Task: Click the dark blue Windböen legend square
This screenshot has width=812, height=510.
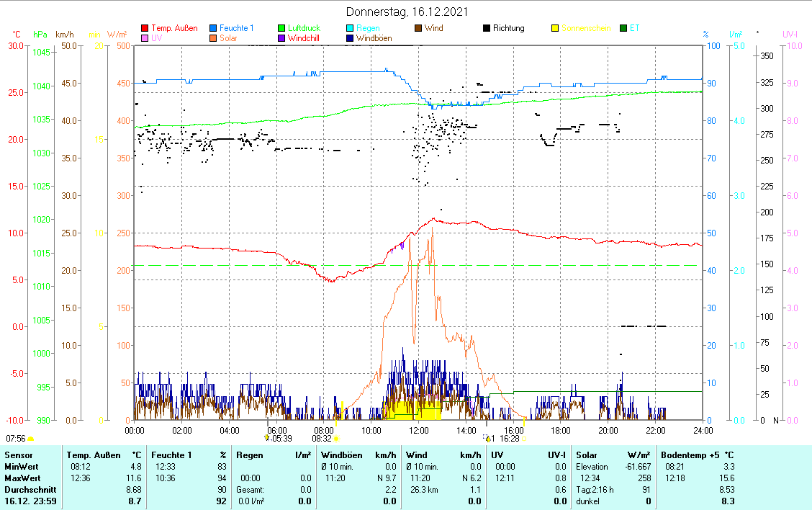Action: point(351,38)
